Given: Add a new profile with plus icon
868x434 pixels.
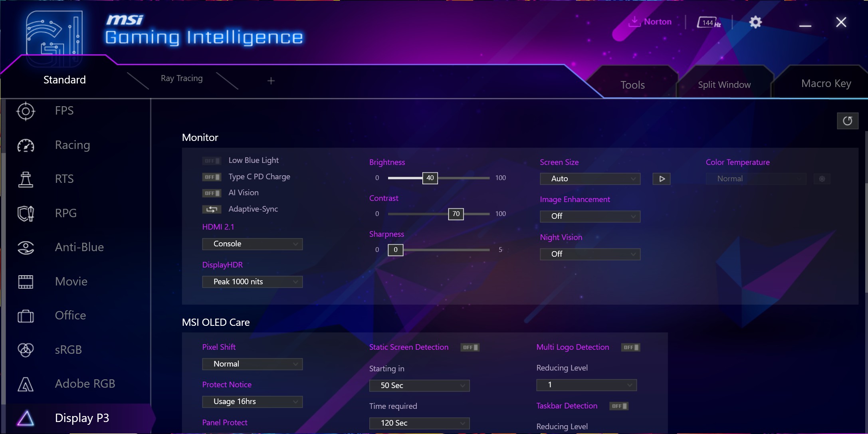Looking at the screenshot, I should pos(271,81).
